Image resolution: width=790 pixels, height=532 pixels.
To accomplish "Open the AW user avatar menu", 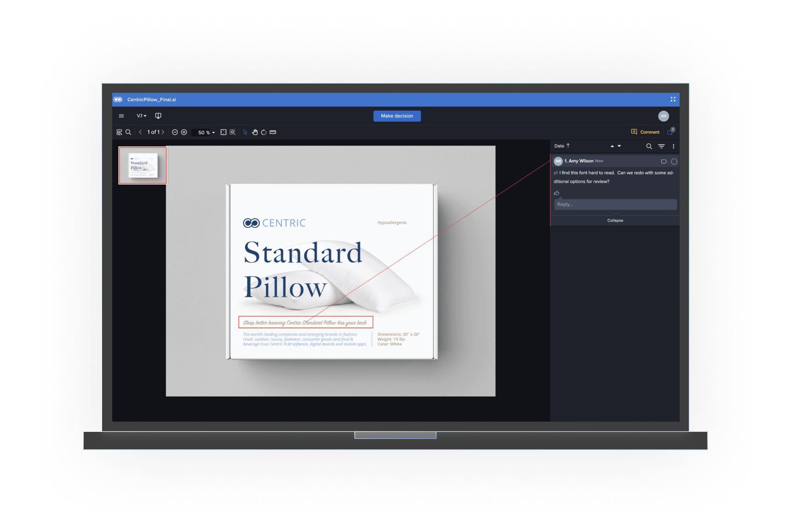I will click(x=663, y=116).
